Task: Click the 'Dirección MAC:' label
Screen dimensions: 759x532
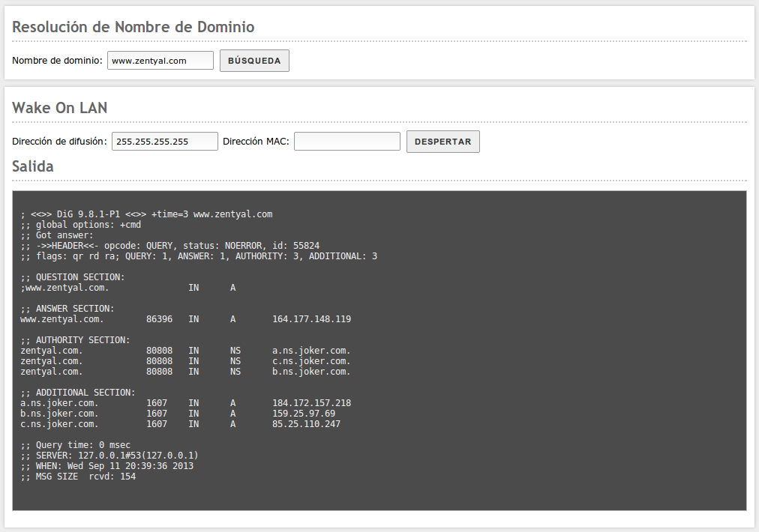Action: pyautogui.click(x=256, y=141)
